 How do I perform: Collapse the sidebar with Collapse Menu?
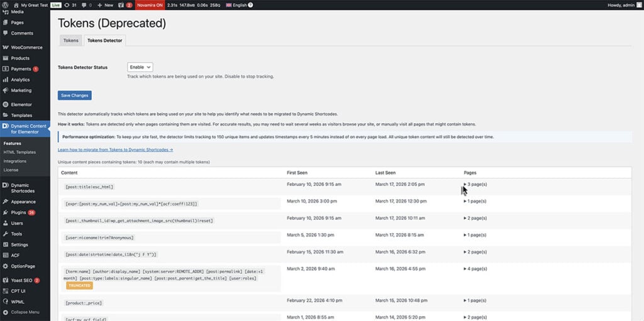coord(25,312)
